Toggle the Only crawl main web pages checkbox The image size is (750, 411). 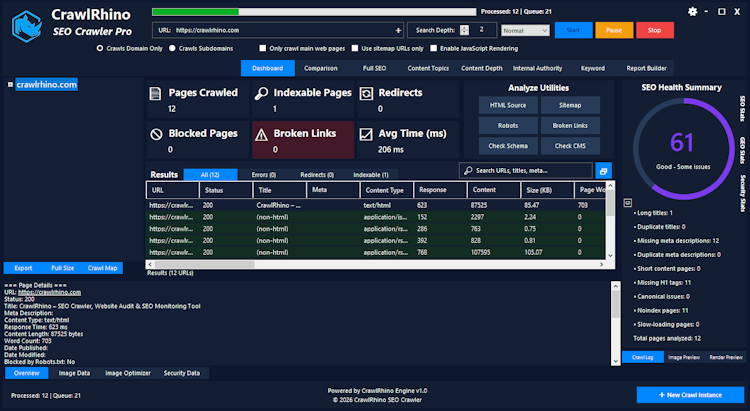[x=263, y=48]
